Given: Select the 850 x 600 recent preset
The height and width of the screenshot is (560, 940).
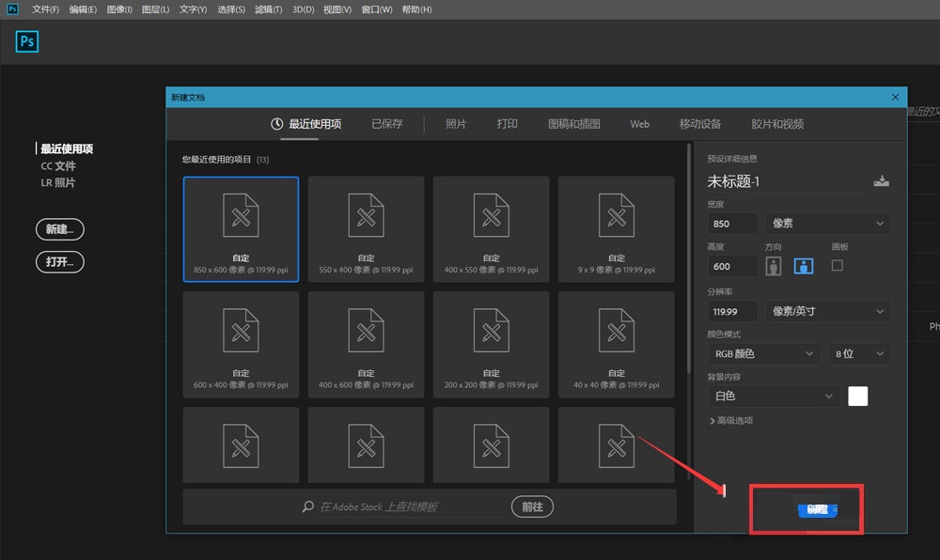Looking at the screenshot, I should 241,228.
